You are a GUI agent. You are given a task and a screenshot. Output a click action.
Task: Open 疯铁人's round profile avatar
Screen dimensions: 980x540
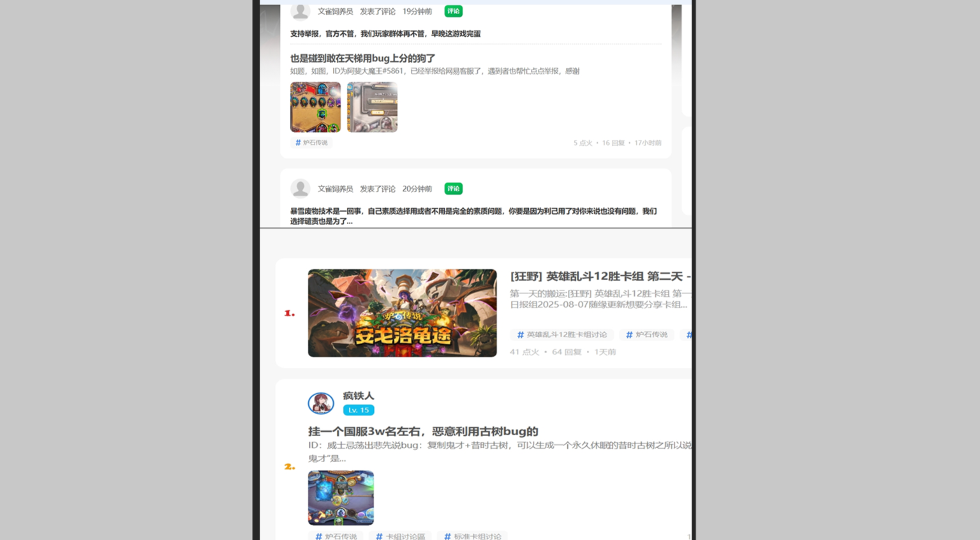(321, 403)
